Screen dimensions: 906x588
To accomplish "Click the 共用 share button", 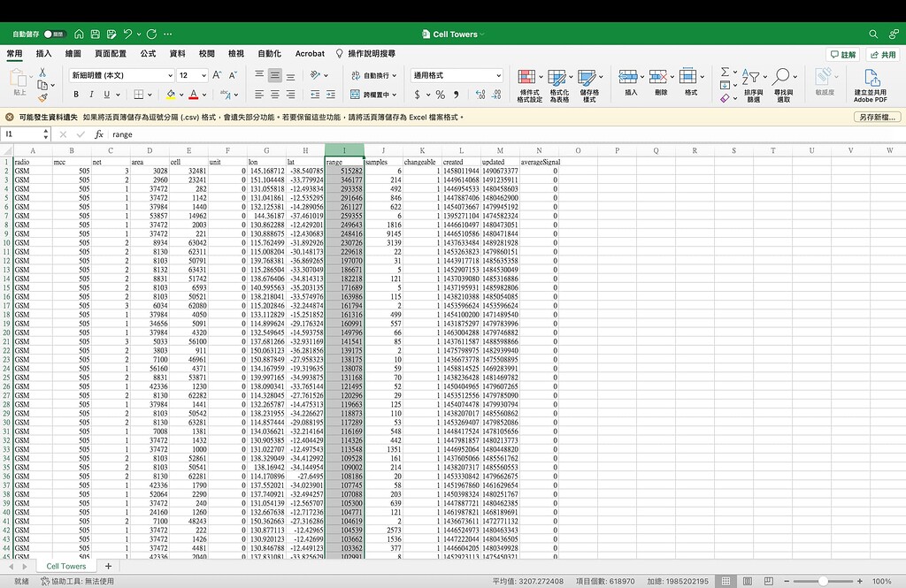I will click(881, 54).
